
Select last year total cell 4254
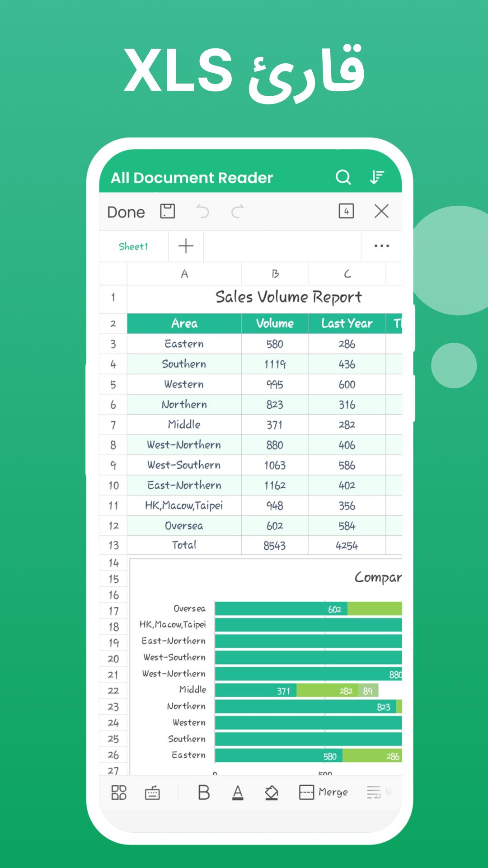pyautogui.click(x=347, y=545)
